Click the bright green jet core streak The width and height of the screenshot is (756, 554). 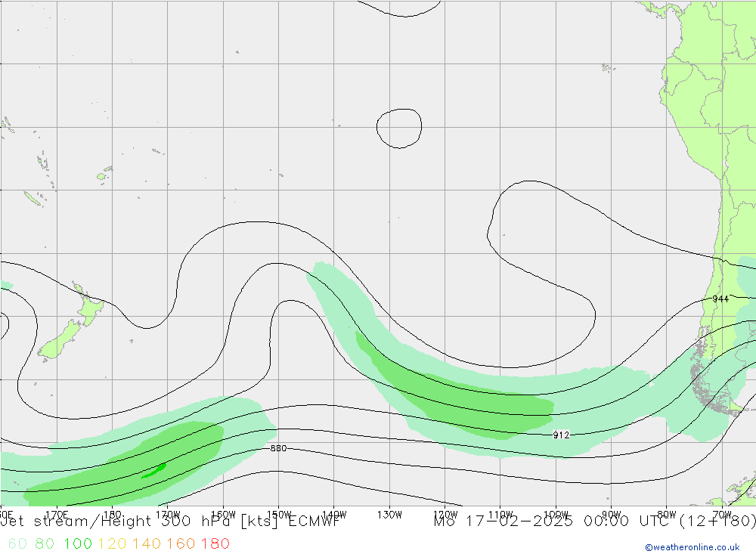[x=153, y=471]
